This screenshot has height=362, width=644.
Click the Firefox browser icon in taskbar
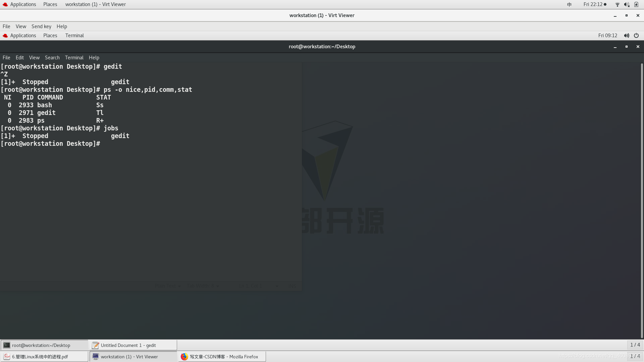(184, 356)
